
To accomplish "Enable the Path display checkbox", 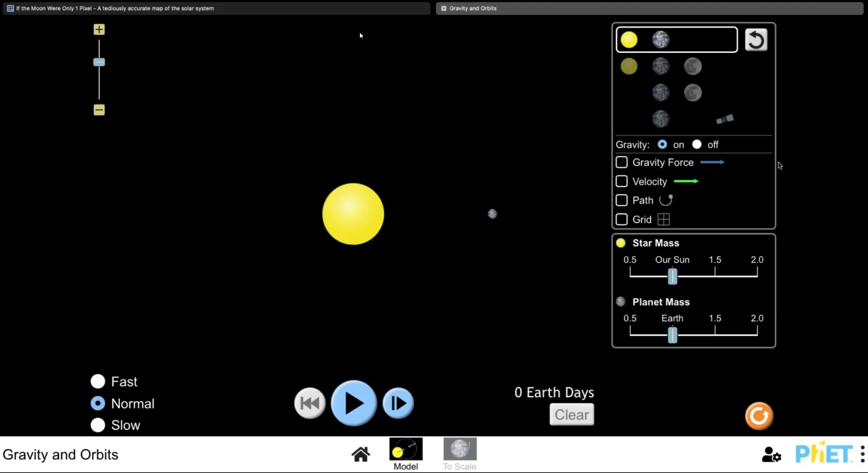I will pyautogui.click(x=621, y=200).
